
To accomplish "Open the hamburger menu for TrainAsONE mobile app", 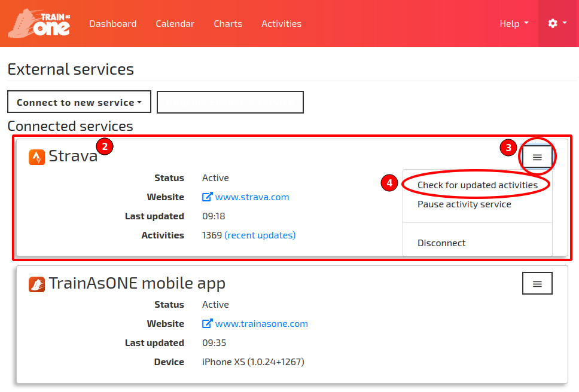I will click(537, 283).
